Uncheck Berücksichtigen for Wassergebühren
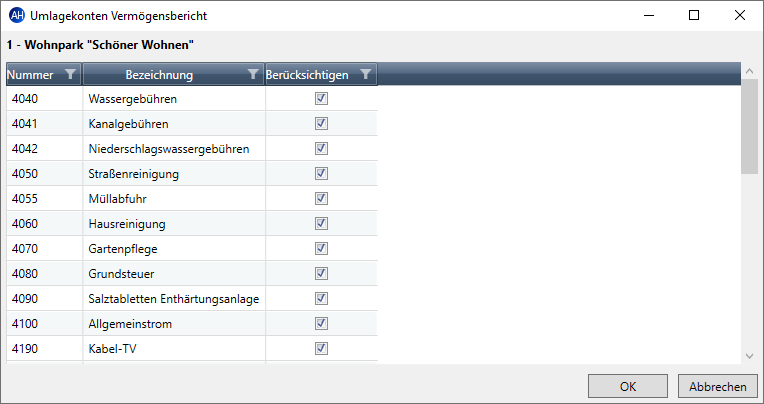This screenshot has width=764, height=404. pyautogui.click(x=321, y=98)
